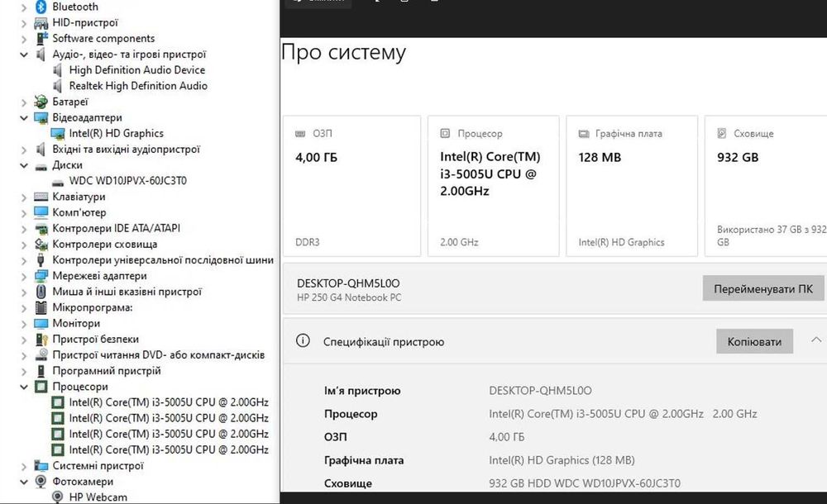Click the Контролери IDE ATA/ATAPI icon
Viewport: 827px width, 504px height.
(41, 228)
